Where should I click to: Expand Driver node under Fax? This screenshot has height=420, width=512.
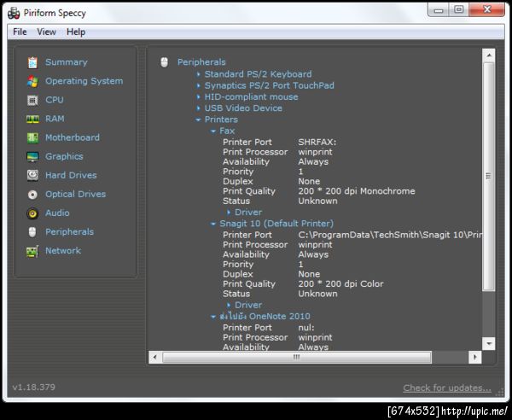(x=229, y=213)
